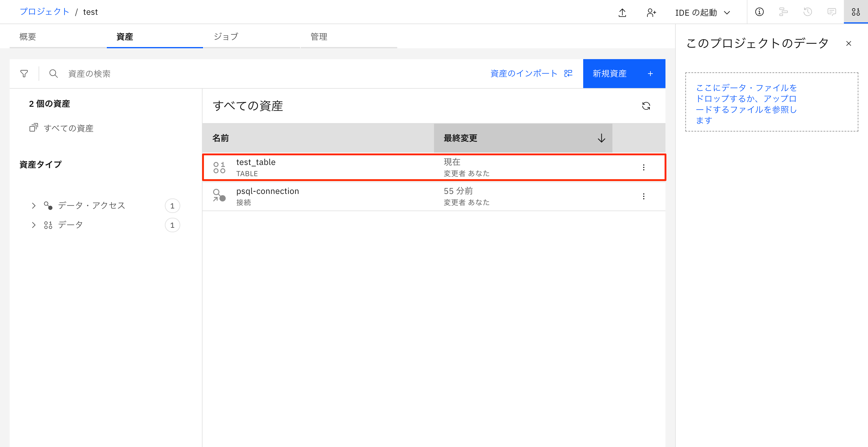
Task: Open the recent activity history icon
Action: 808,12
